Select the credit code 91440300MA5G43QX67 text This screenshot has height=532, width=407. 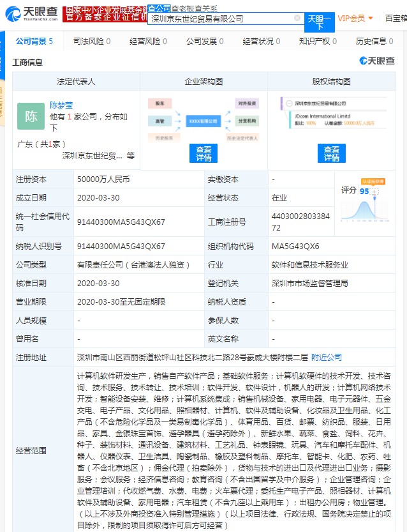[121, 222]
